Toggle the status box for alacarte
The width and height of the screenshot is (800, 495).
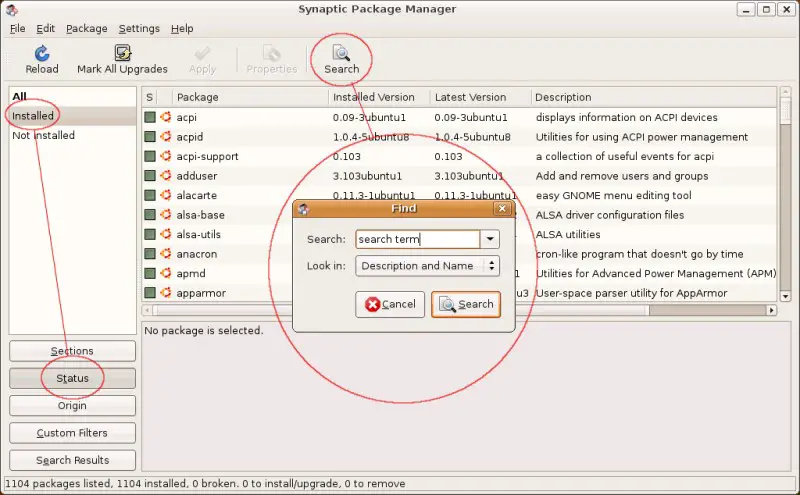pyautogui.click(x=149, y=195)
